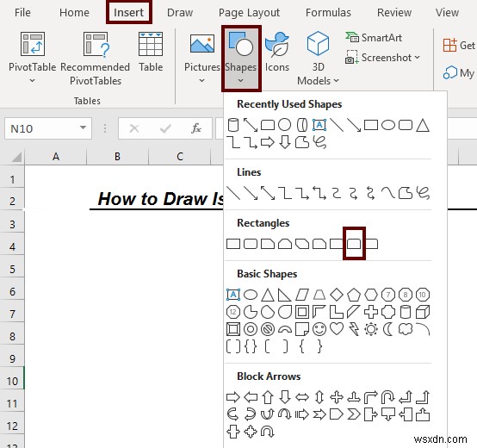Screen dimensions: 477x448
Task: Open the View tab
Action: (x=447, y=12)
